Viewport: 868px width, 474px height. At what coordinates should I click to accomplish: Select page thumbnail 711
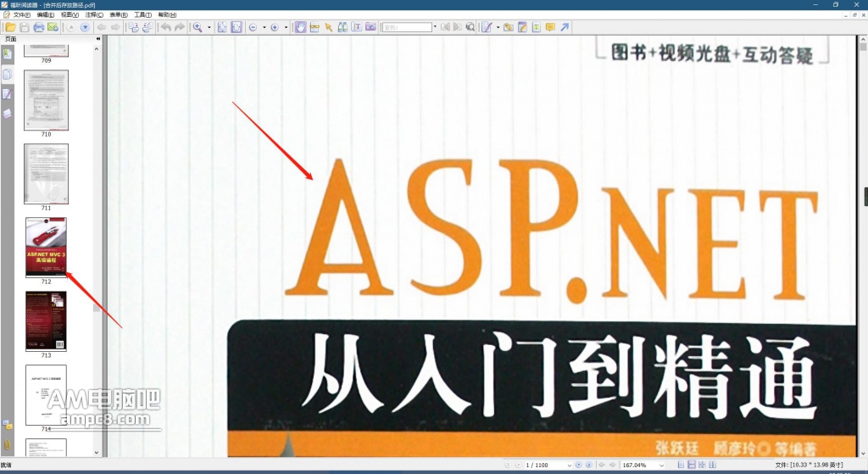tap(46, 174)
